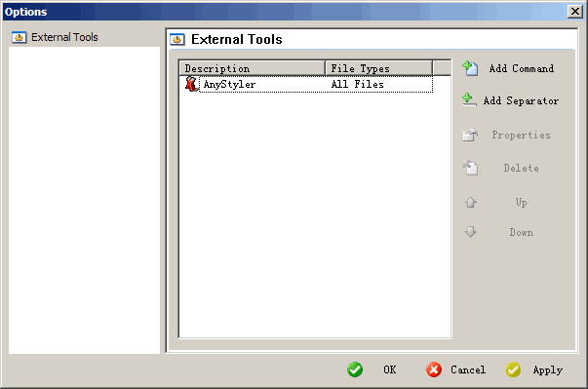Click the Down arrow icon

pos(471,232)
